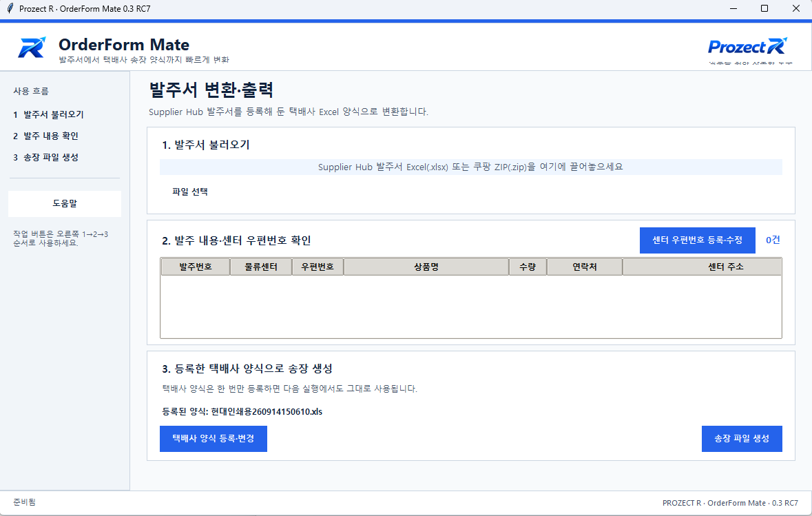The height and width of the screenshot is (516, 812).
Task: Click the 수량 column header
Action: click(x=528, y=267)
